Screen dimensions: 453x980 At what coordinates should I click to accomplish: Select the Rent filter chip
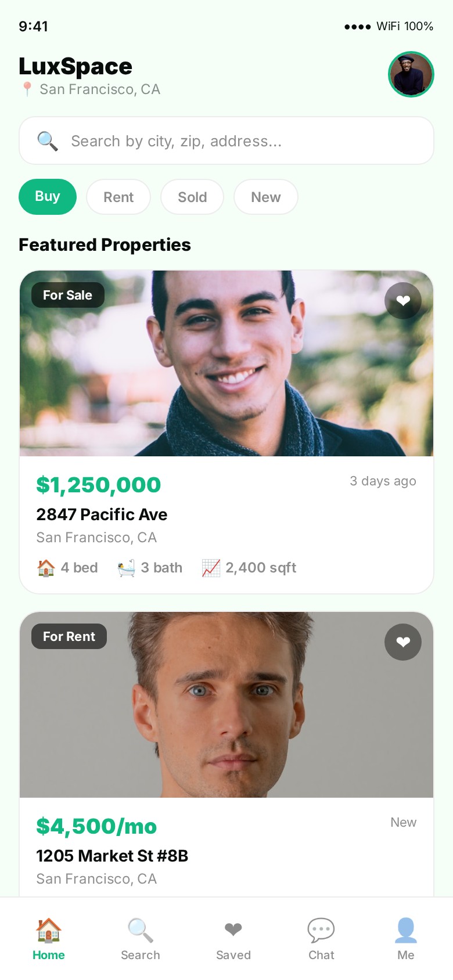[x=118, y=197]
